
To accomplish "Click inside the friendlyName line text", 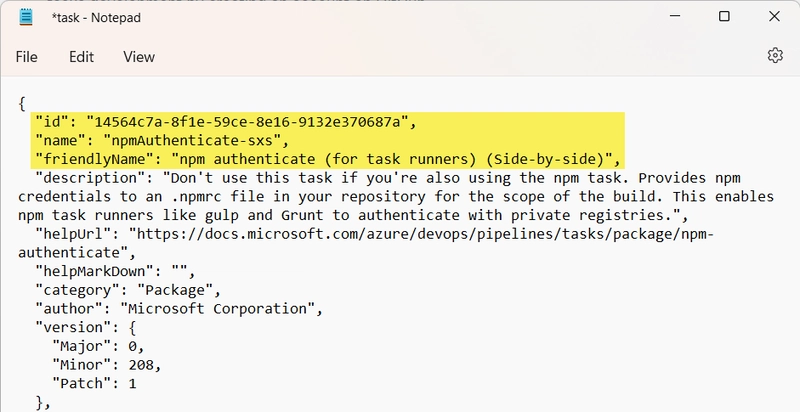I will 328,160.
